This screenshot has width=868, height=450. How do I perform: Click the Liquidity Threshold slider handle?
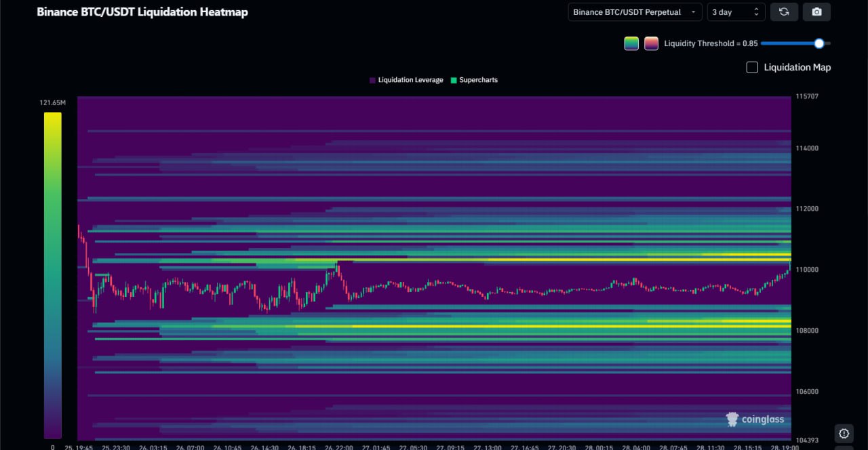[819, 43]
